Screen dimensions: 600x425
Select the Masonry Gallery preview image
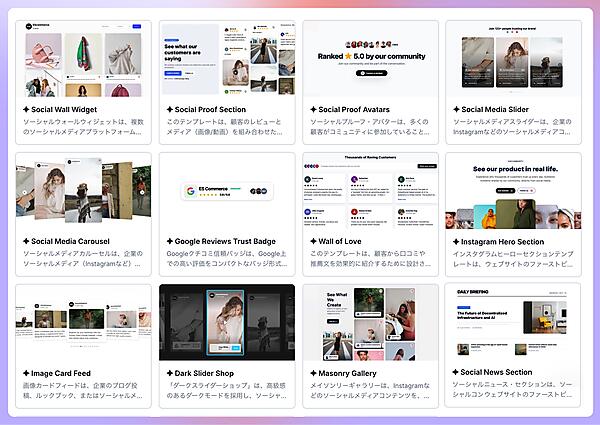[x=370, y=322]
